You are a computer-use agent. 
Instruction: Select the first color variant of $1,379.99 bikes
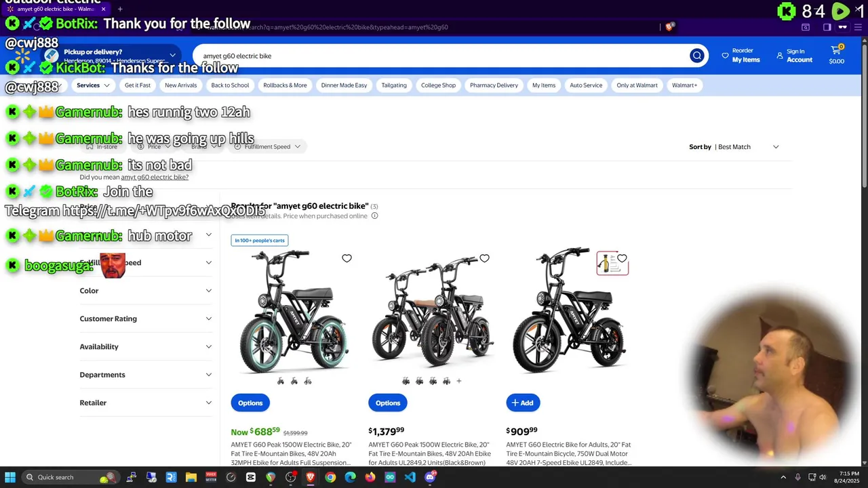click(x=406, y=382)
